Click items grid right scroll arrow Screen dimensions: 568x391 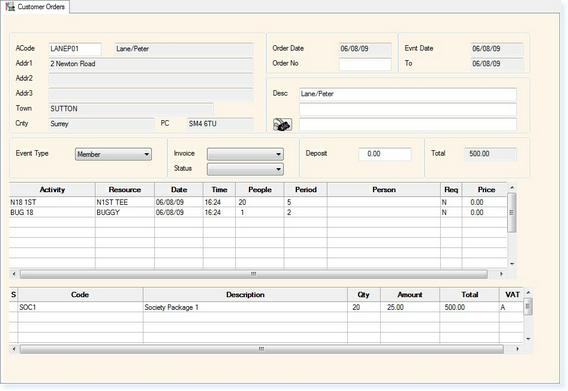point(517,349)
